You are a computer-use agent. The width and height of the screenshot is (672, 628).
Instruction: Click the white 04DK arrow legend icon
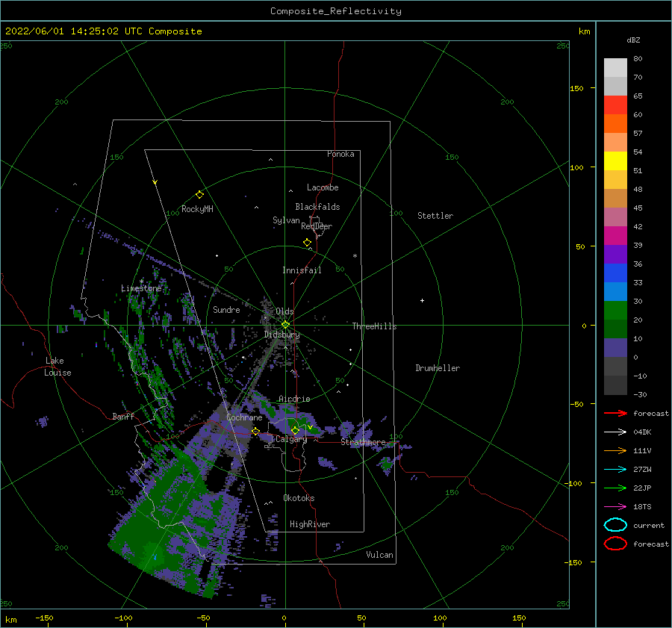click(x=615, y=432)
